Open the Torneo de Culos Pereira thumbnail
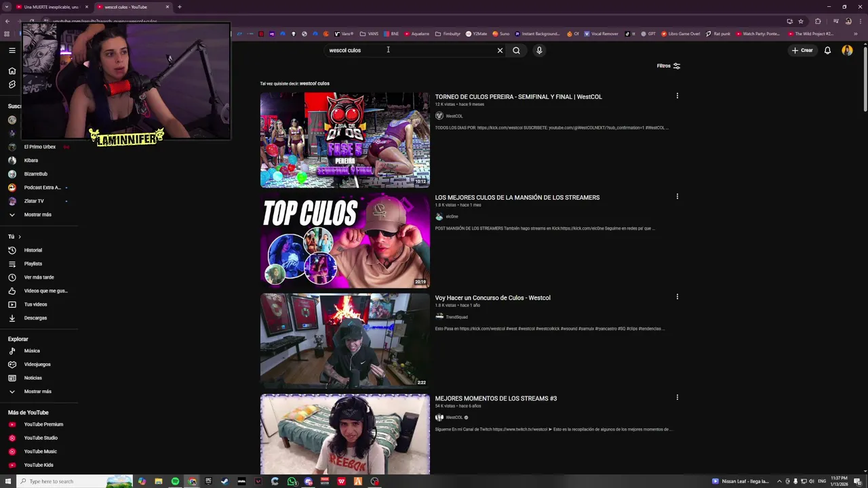The image size is (868, 488). point(344,140)
